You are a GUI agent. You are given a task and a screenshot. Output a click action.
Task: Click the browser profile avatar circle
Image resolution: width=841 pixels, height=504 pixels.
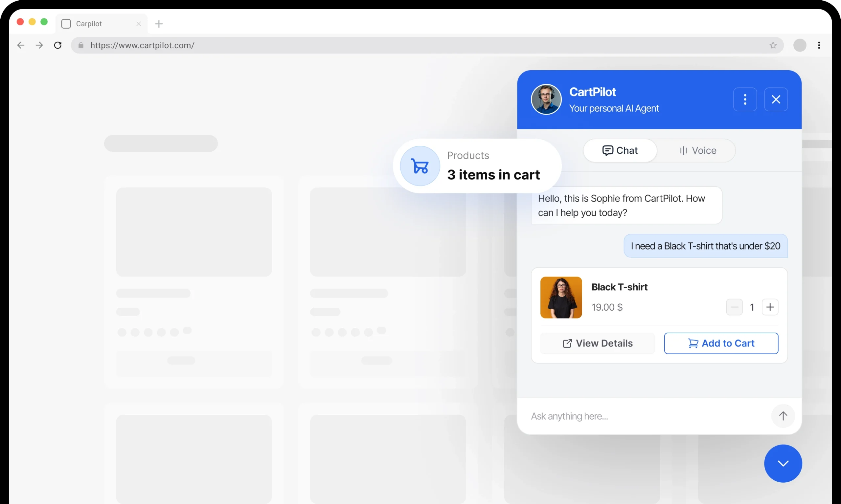click(x=800, y=45)
